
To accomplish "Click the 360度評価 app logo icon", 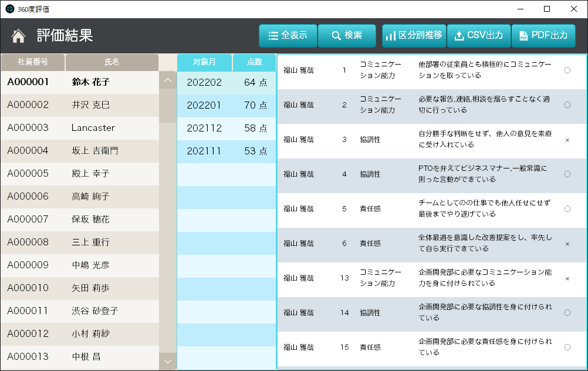I will (10, 9).
